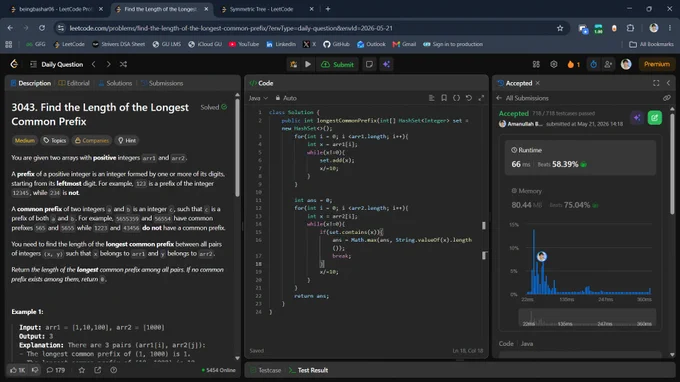Click the LeetCode logo icon
680x382 pixels.
14,64
